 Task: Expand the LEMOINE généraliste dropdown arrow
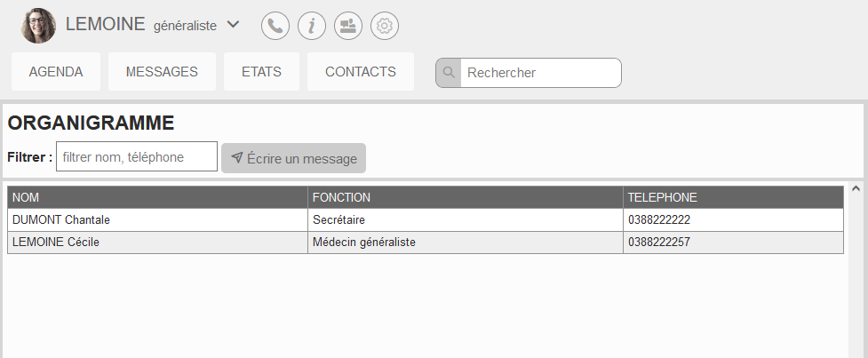tap(234, 24)
